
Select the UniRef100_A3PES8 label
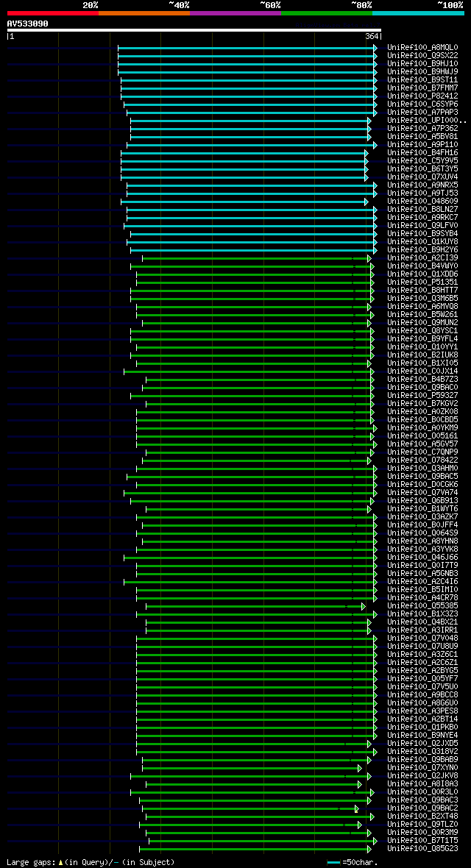click(x=422, y=711)
